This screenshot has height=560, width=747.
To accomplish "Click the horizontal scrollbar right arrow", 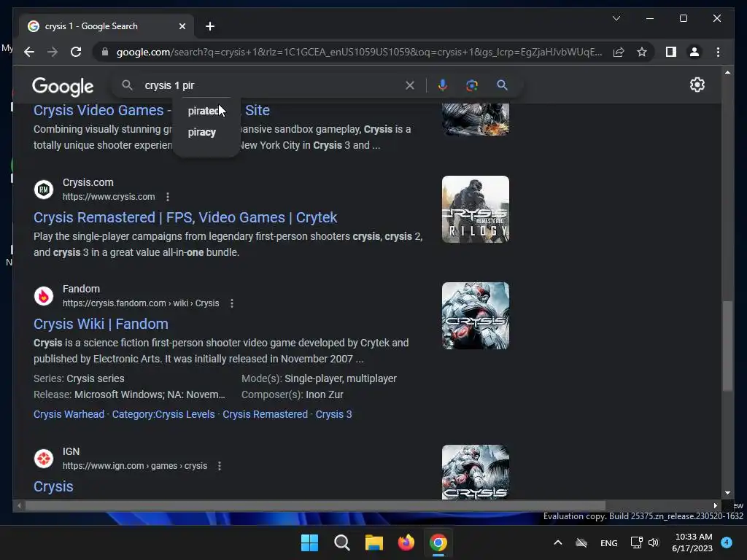I will [x=715, y=506].
